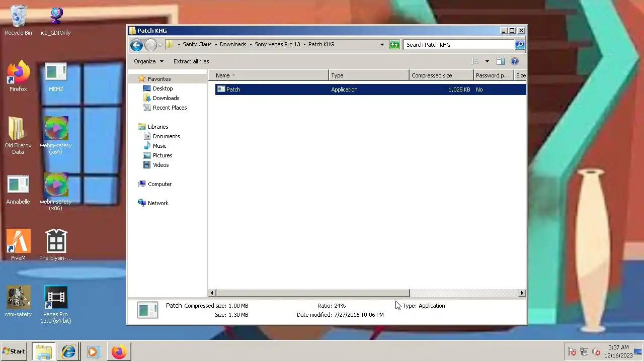The width and height of the screenshot is (644, 362).
Task: Click the Show desktop button
Action: [638, 352]
